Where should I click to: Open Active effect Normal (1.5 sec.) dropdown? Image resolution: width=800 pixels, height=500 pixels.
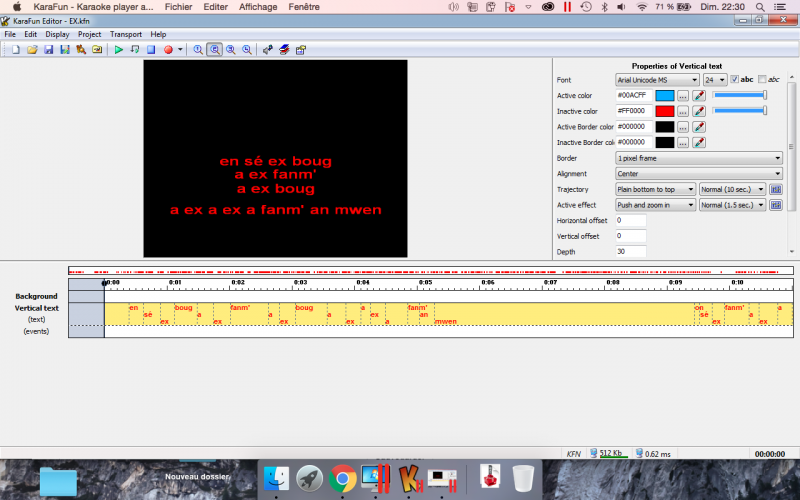732,205
